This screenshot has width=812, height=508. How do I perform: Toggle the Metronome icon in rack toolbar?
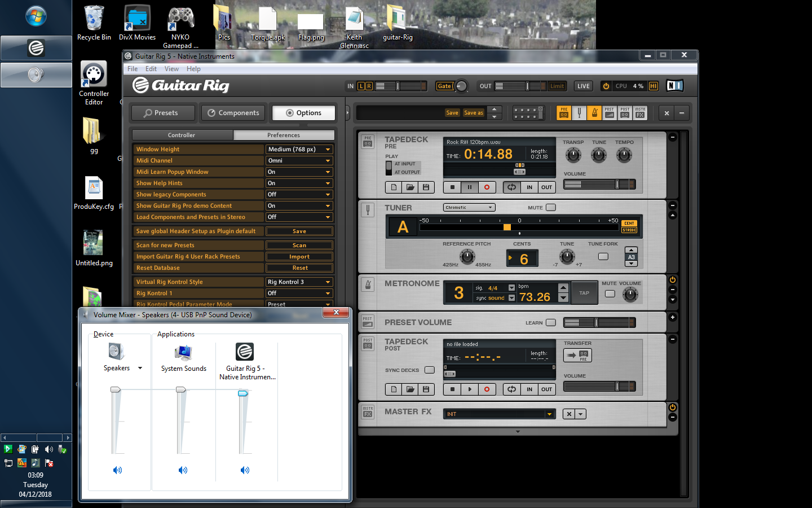(x=594, y=113)
